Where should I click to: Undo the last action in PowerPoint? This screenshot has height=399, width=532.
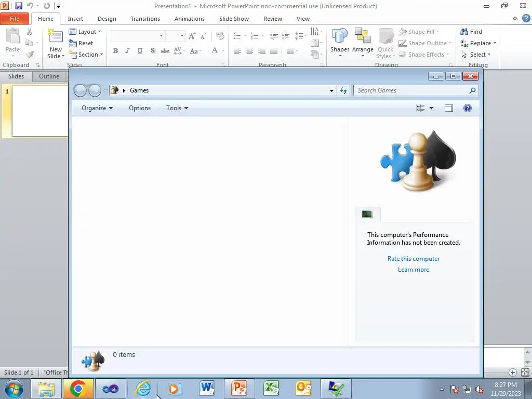click(30, 6)
